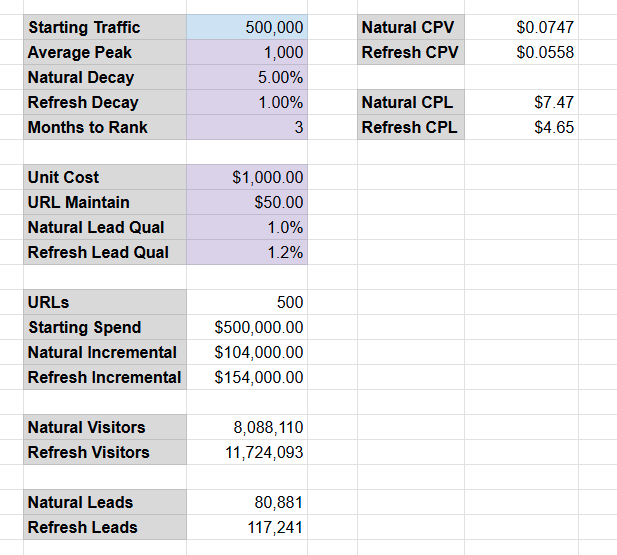The width and height of the screenshot is (617, 555).
Task: Click the Natural Lead Qual 1.0% cell
Action: (x=247, y=228)
